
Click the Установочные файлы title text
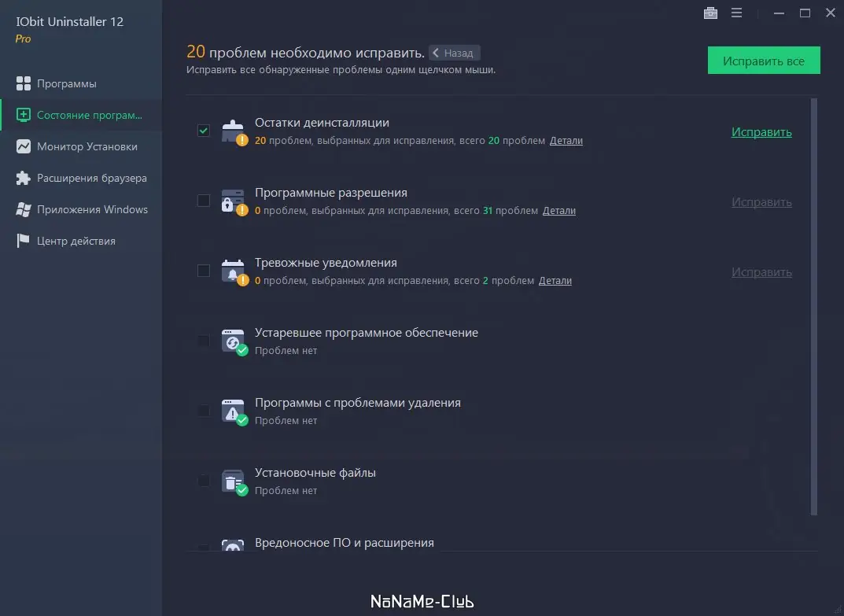pos(315,473)
